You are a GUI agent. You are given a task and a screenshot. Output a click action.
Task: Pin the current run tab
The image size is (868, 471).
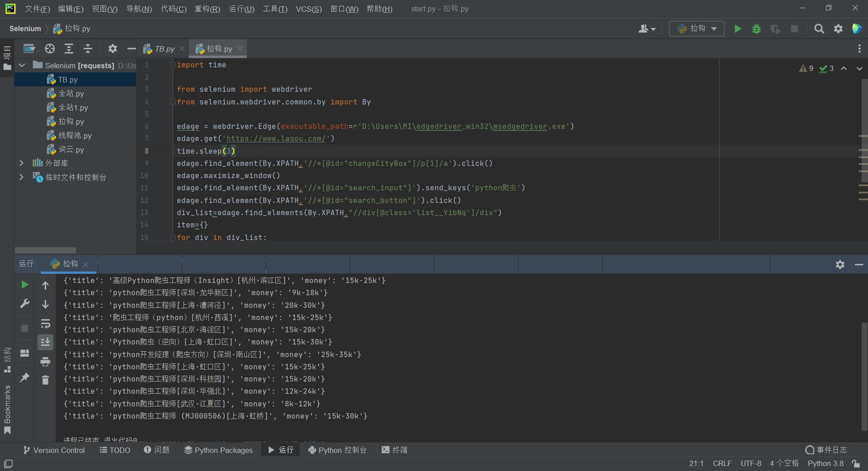coord(25,377)
